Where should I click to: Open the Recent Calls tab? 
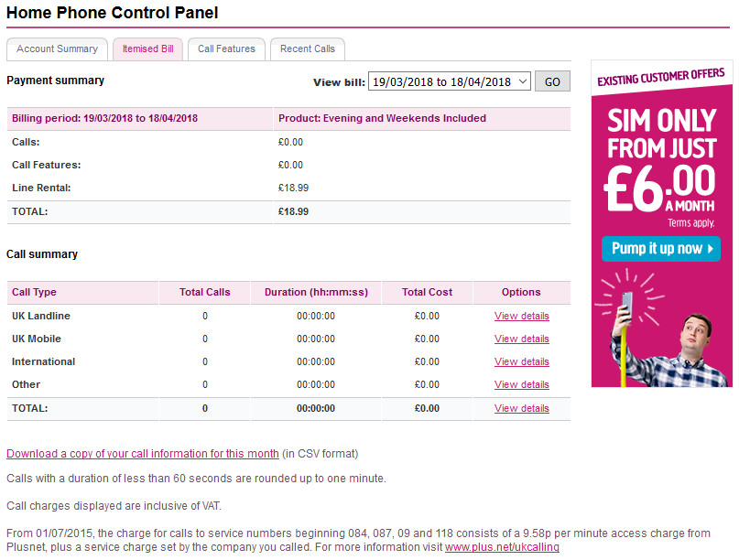(x=307, y=49)
